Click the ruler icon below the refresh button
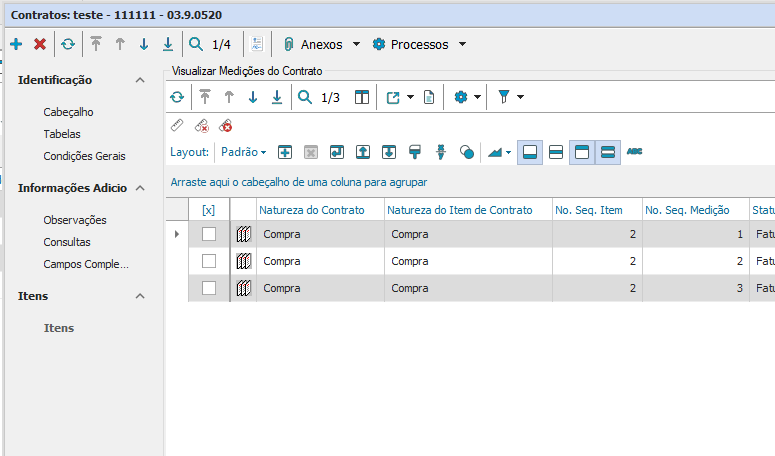775x456 pixels. [177, 126]
